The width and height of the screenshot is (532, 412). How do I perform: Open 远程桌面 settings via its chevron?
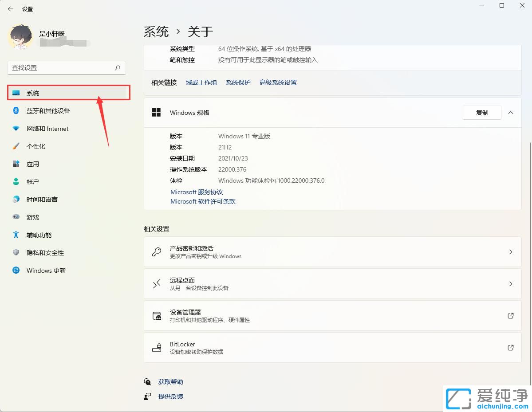510,284
